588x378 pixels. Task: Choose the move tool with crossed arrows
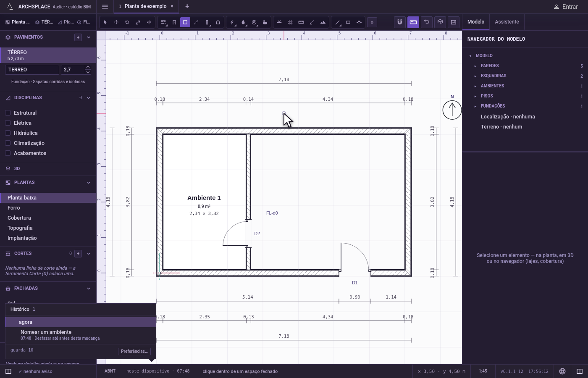[x=116, y=22]
